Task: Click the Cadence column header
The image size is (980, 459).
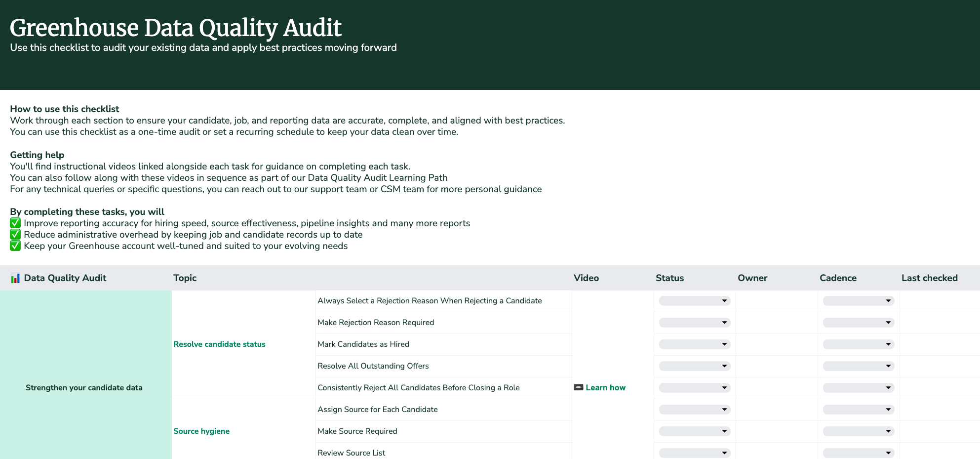Action: [x=838, y=278]
